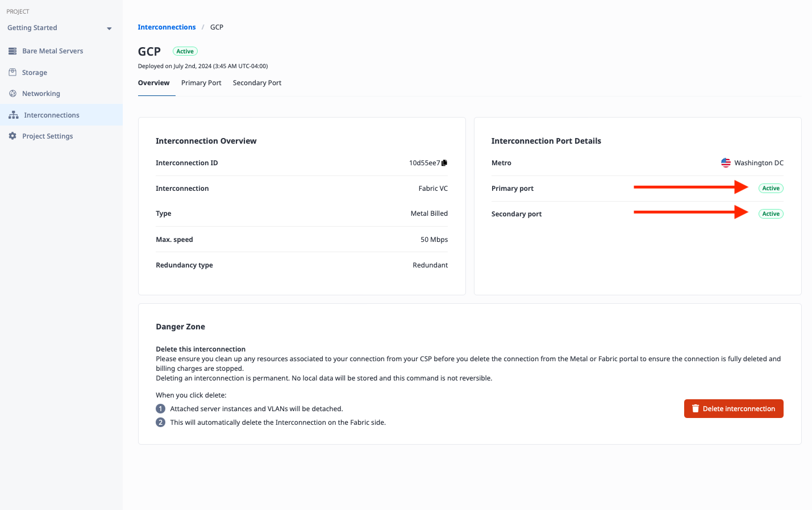Click the Danger Zone heading
The width and height of the screenshot is (812, 510).
180,327
